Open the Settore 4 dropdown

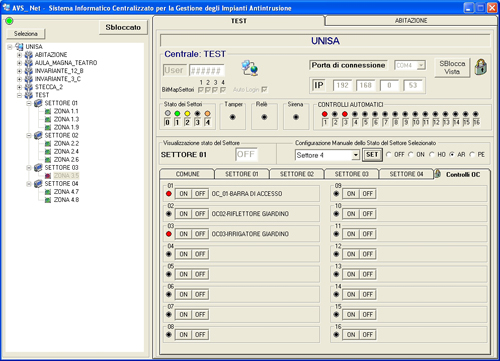click(356, 155)
